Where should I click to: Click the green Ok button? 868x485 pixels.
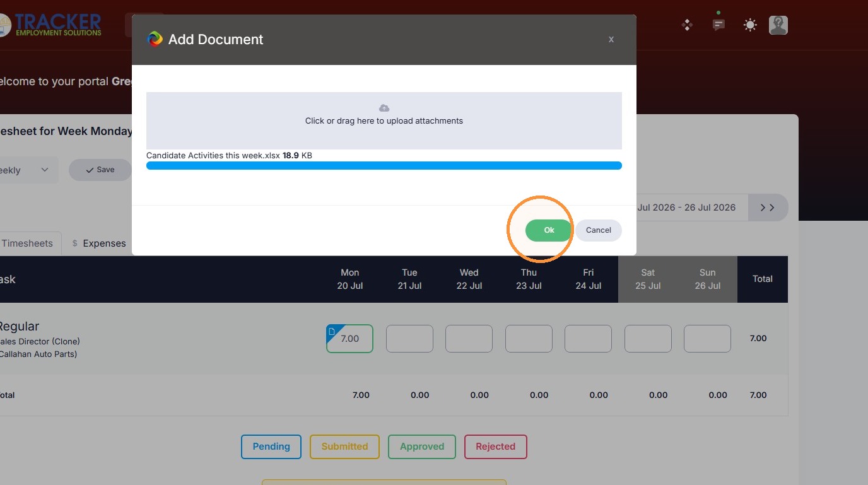(x=549, y=230)
